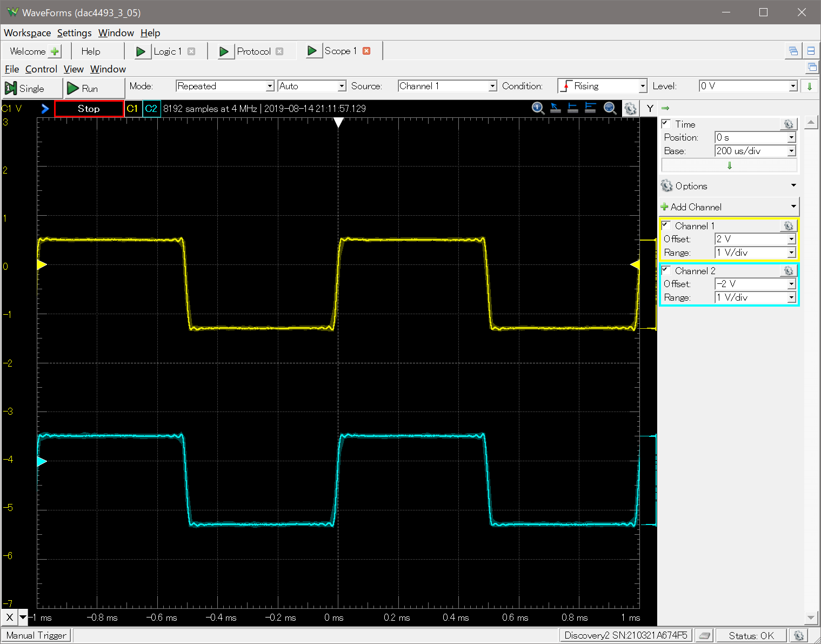Start Logic 1 with its play icon

(x=141, y=51)
